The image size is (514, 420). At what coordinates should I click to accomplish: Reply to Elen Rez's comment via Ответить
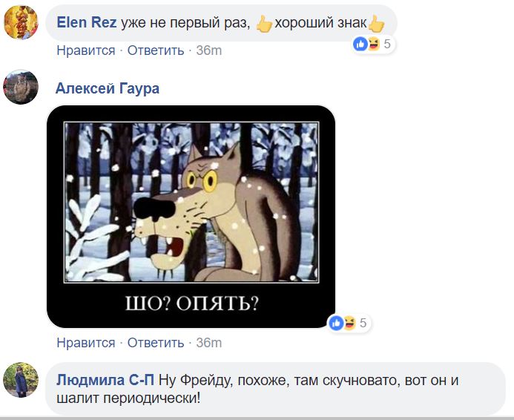pos(156,50)
